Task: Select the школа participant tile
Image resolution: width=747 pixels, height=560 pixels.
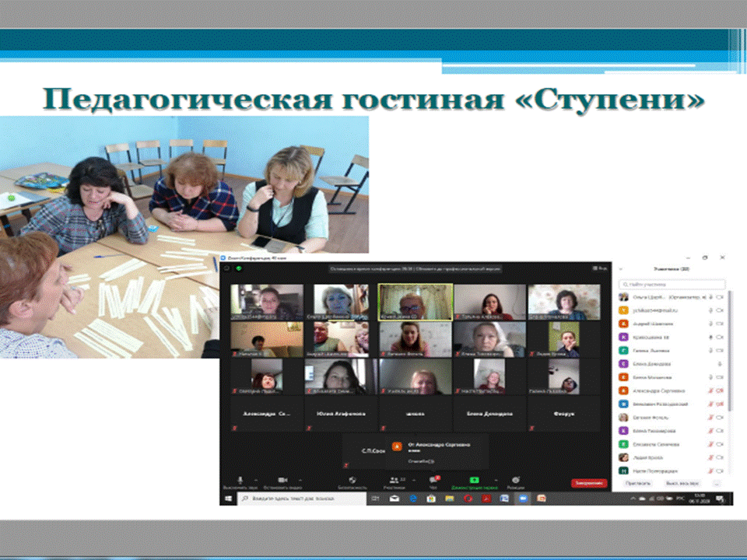Action: (x=415, y=414)
